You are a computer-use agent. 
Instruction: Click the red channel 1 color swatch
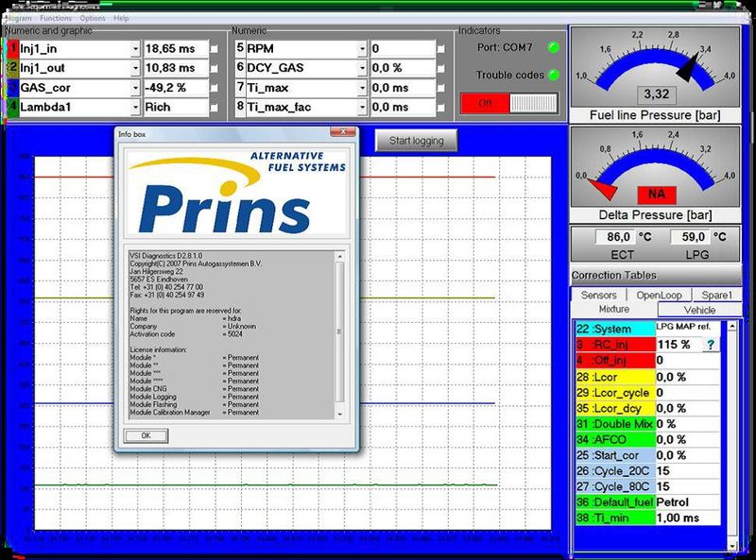click(x=12, y=49)
